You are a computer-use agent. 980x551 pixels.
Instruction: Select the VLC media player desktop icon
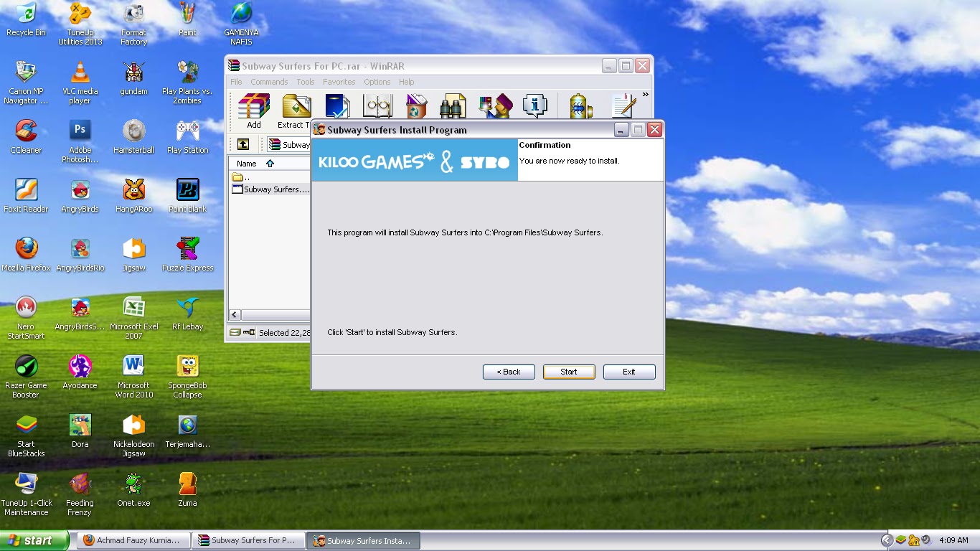pyautogui.click(x=80, y=83)
